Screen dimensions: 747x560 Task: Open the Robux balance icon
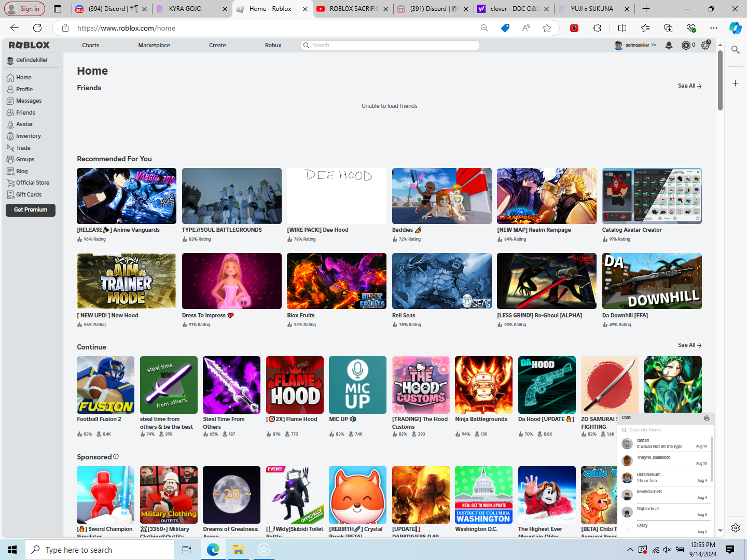click(x=686, y=45)
